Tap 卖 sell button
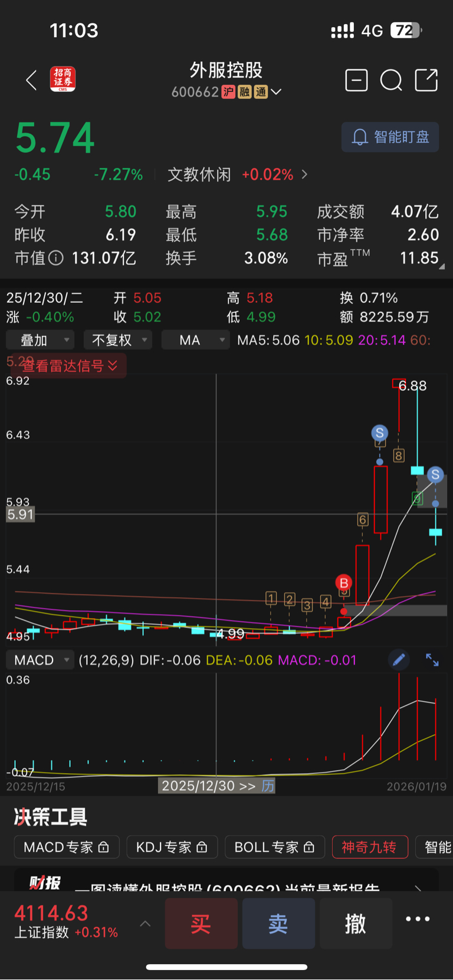453x980 pixels. pos(278,923)
